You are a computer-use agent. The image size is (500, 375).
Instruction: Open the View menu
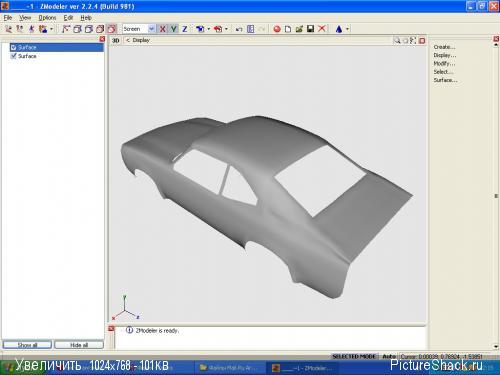(x=25, y=18)
